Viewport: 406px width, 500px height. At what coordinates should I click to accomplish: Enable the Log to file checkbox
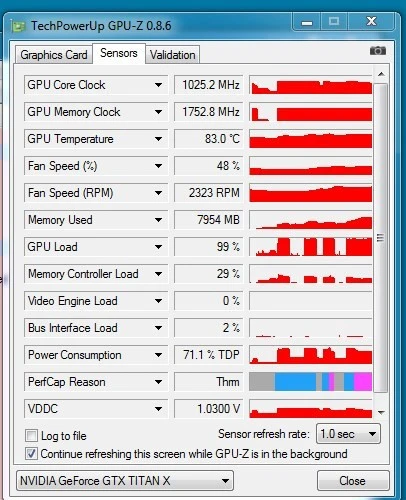click(31, 436)
